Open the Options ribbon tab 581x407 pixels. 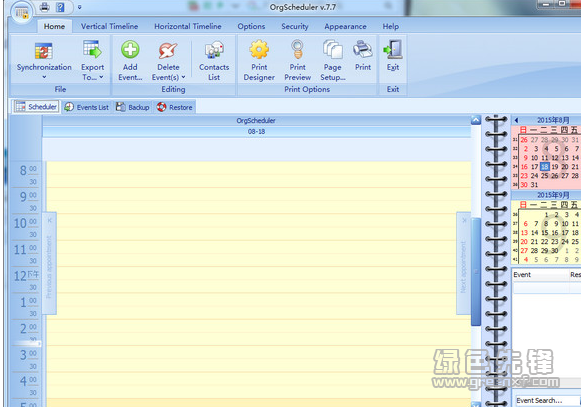pyautogui.click(x=251, y=26)
